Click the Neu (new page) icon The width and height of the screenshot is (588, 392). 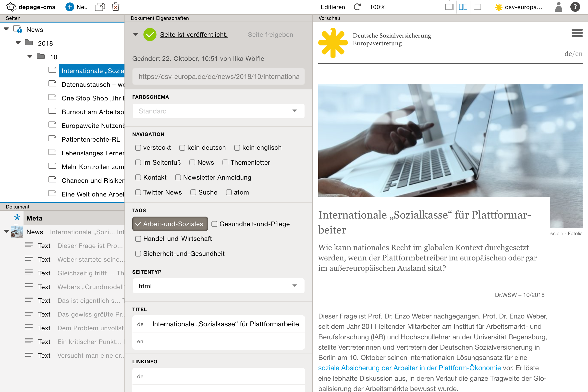click(70, 7)
